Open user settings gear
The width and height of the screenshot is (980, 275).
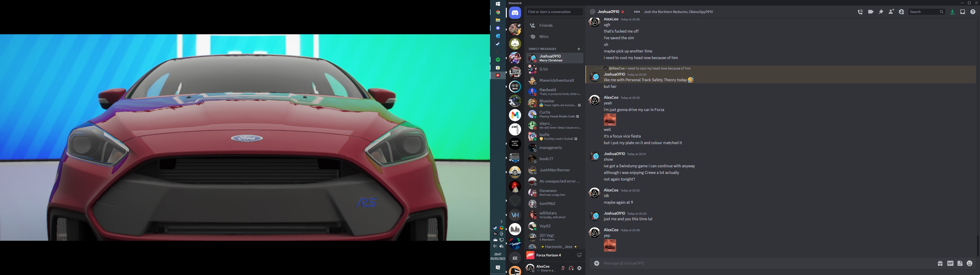tap(579, 269)
